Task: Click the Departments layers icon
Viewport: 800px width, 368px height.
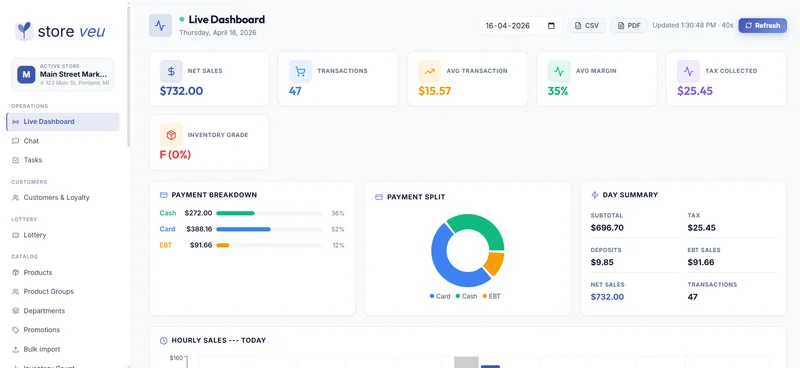Action: coord(15,311)
